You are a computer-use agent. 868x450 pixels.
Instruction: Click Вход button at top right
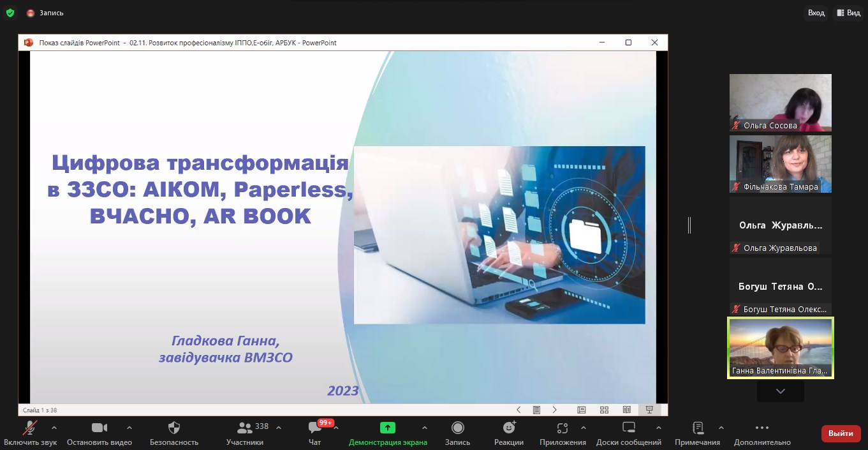pyautogui.click(x=816, y=13)
